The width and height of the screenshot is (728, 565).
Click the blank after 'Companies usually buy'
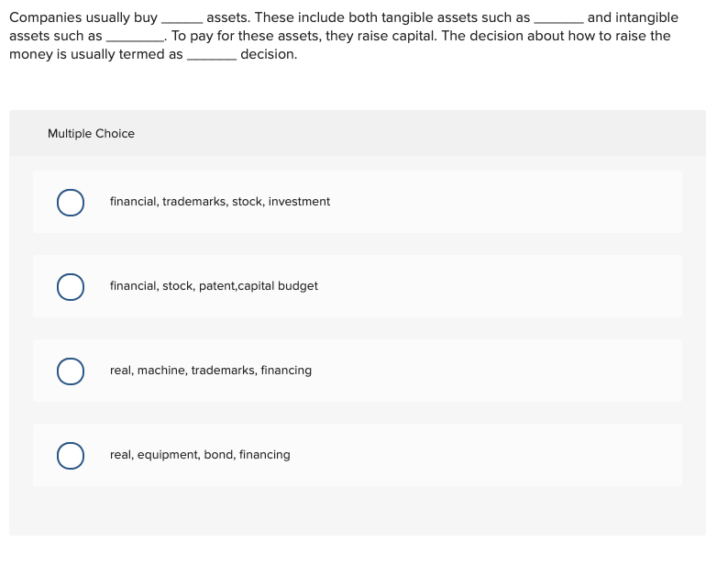182,19
